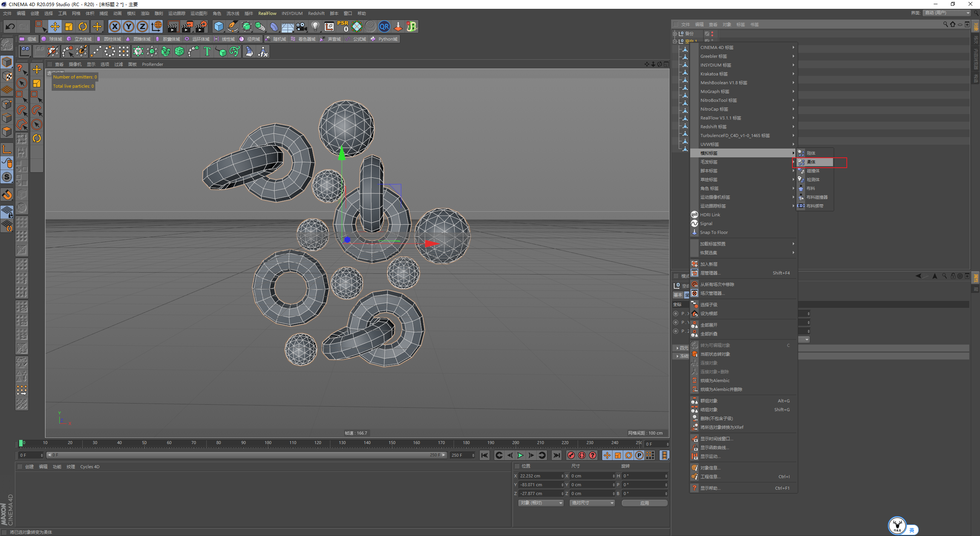Click the 应用 apply button
Image resolution: width=980 pixels, height=536 pixels.
(x=644, y=503)
